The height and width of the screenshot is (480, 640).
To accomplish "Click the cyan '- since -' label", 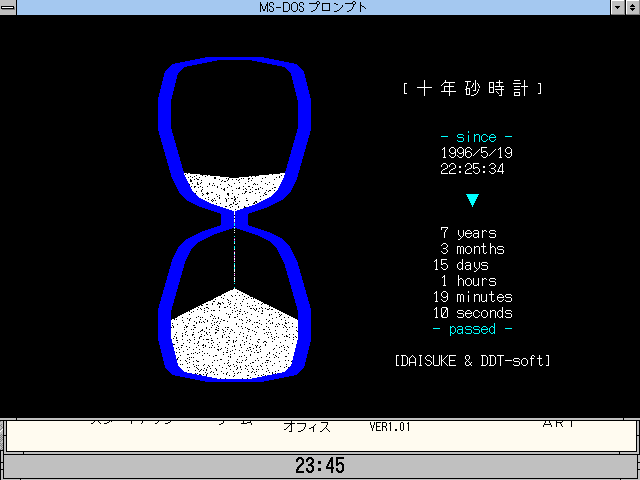I will click(x=476, y=137).
